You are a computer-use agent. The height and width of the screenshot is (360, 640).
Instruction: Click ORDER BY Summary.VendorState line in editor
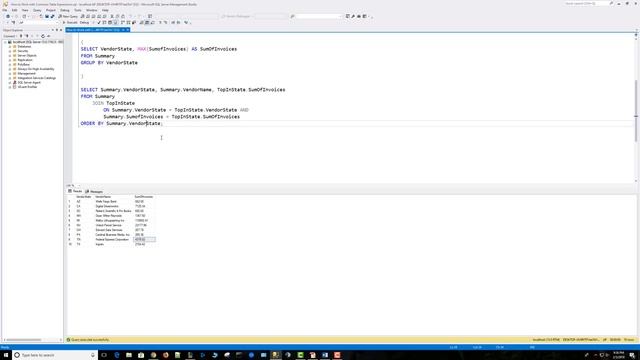pyautogui.click(x=122, y=123)
